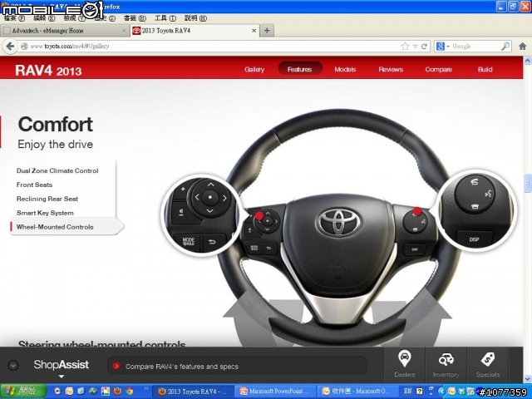Screen dimensions: 532x399
Task: Open the Inventory search icon
Action: [x=446, y=364]
